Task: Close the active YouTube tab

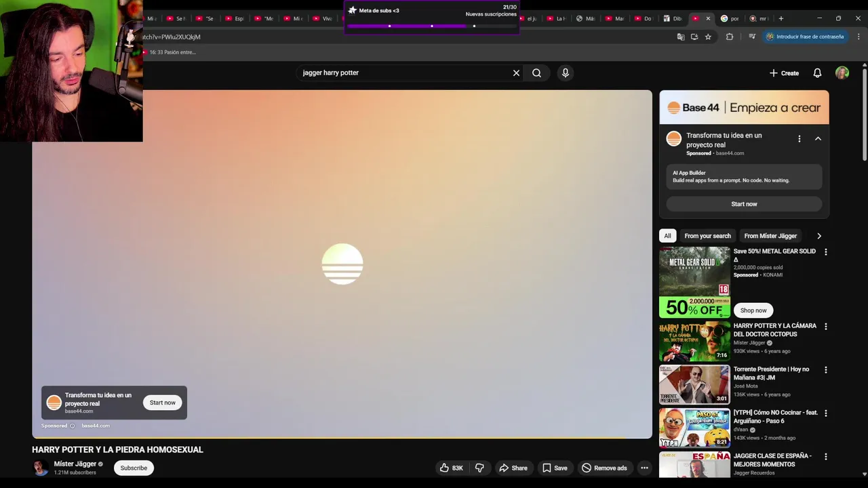Action: 708,18
